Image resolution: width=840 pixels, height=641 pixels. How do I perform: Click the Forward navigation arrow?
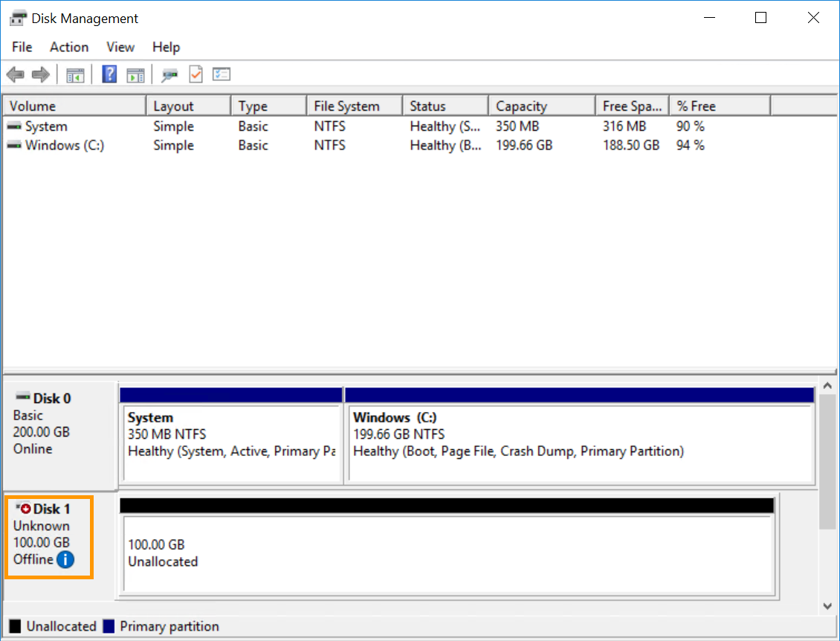pyautogui.click(x=41, y=74)
